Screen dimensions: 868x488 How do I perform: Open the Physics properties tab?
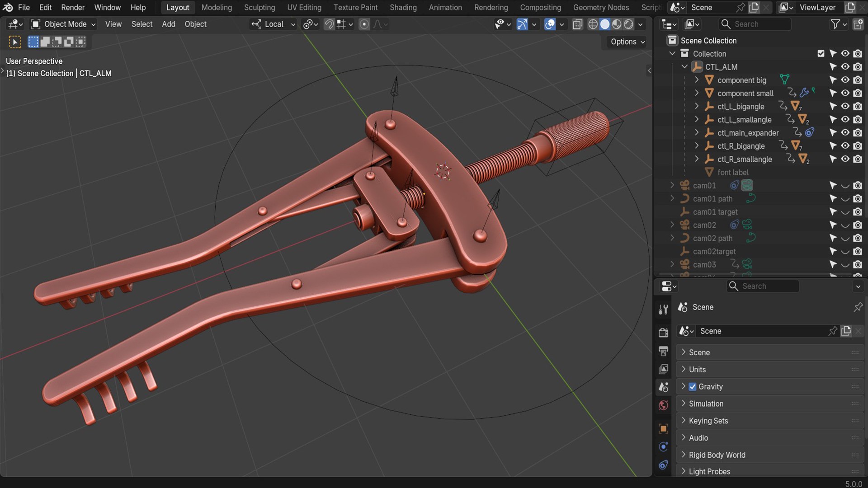(x=663, y=446)
